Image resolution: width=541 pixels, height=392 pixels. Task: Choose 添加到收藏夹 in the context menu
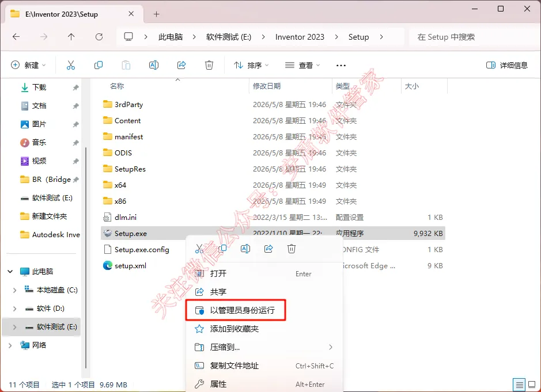click(x=264, y=329)
